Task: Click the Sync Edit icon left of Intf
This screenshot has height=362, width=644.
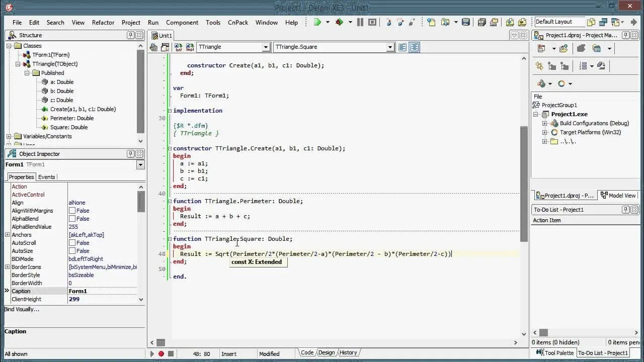Action: coord(165,47)
